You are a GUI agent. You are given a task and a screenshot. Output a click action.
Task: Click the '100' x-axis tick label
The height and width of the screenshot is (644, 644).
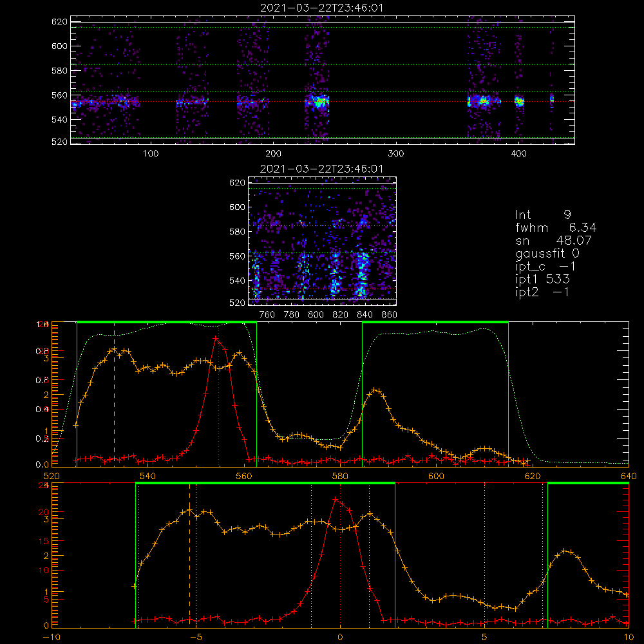coord(151,153)
